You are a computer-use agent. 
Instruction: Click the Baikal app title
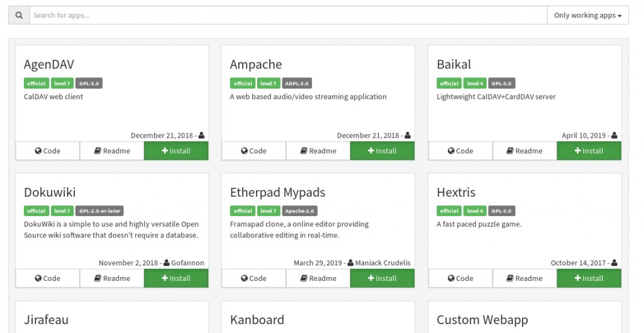tap(454, 64)
